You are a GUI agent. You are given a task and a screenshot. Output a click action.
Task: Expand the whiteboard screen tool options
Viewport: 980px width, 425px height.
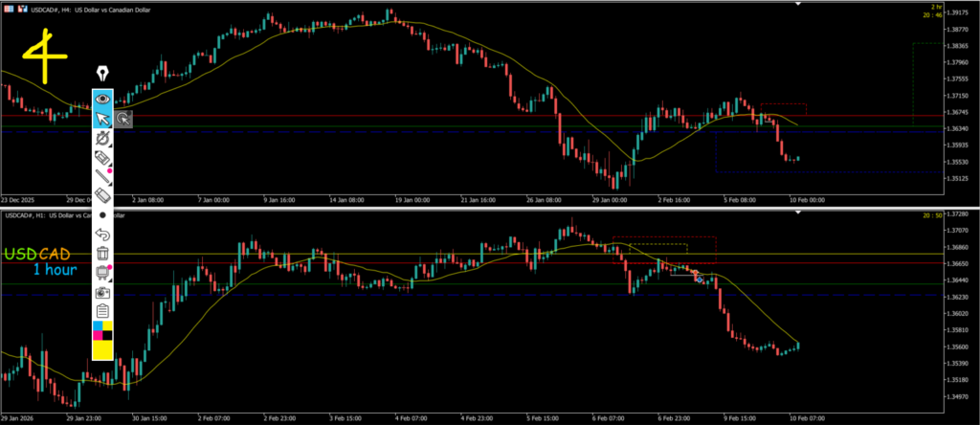(102, 273)
